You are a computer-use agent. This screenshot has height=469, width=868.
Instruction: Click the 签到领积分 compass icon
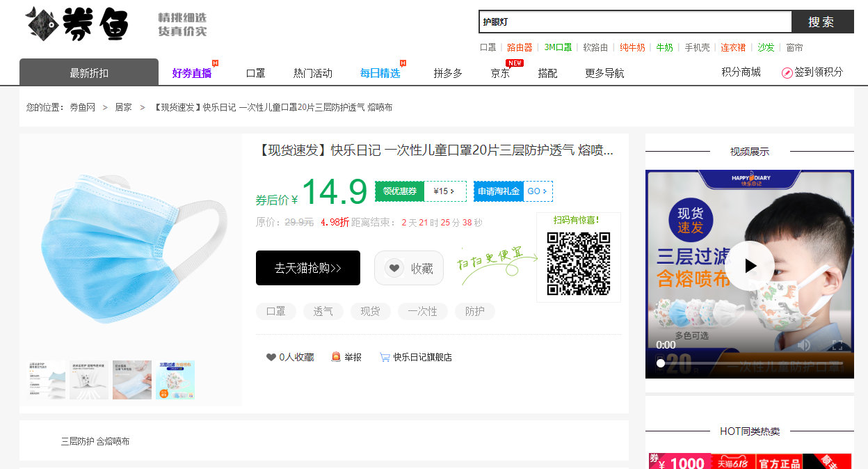(x=787, y=72)
